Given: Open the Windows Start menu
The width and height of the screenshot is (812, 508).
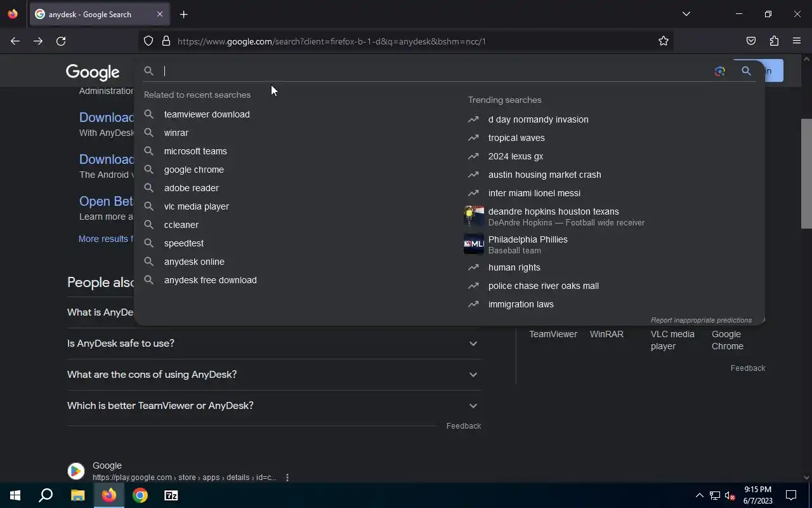Looking at the screenshot, I should tap(15, 495).
